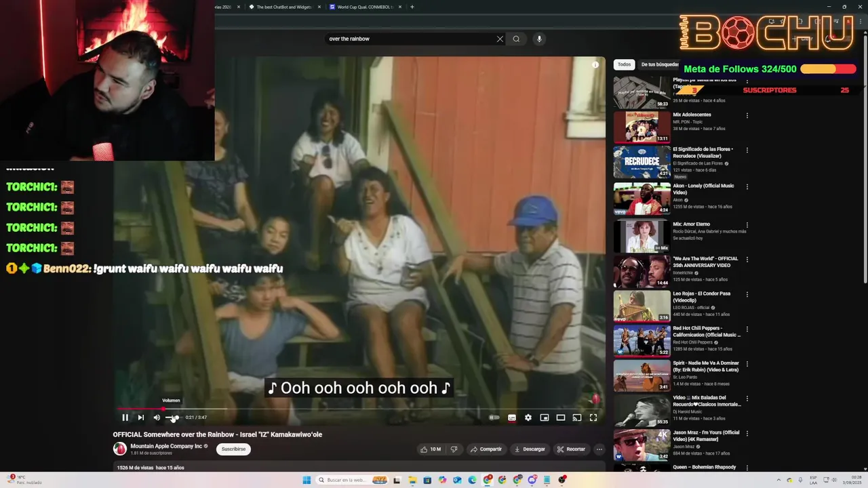The height and width of the screenshot is (488, 868).
Task: Toggle subtitles with the captions button
Action: [x=512, y=418]
